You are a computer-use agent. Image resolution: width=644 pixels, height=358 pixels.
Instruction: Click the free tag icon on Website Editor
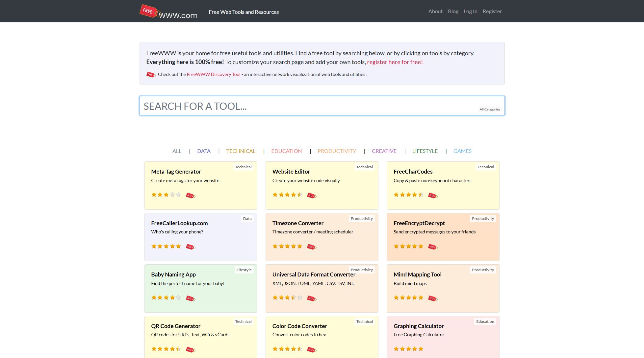tap(312, 196)
